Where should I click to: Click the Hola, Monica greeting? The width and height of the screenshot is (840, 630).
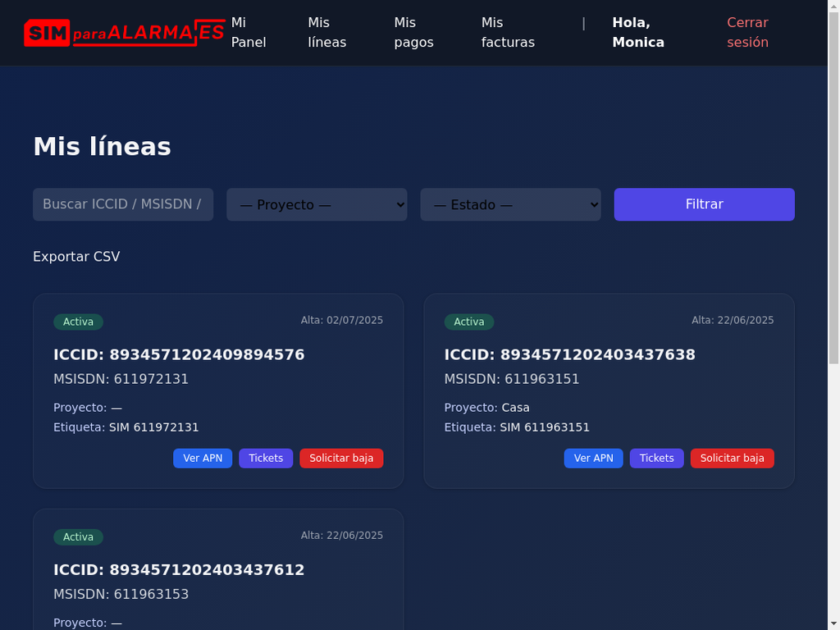[638, 32]
